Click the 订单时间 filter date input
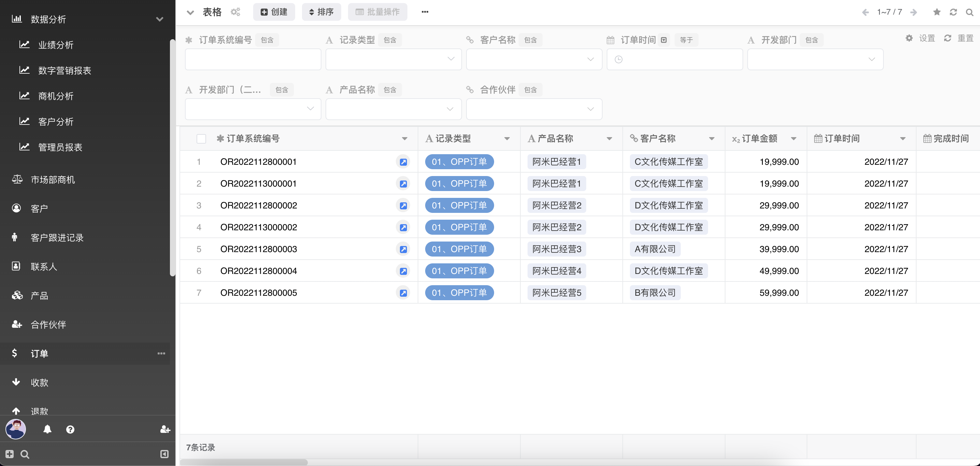This screenshot has height=466, width=980. click(x=675, y=59)
